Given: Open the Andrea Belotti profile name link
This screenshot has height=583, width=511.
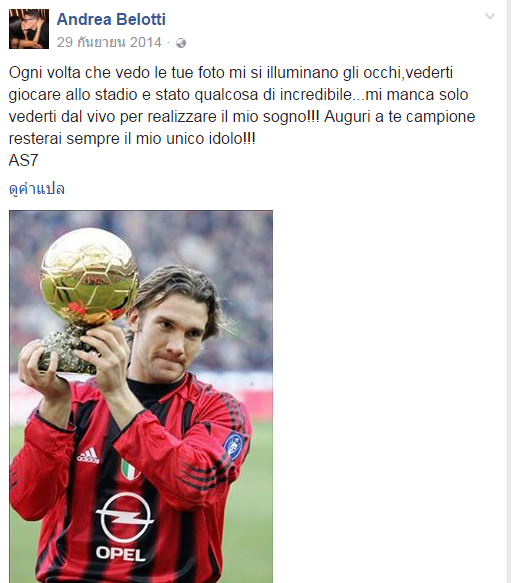Looking at the screenshot, I should coord(111,19).
